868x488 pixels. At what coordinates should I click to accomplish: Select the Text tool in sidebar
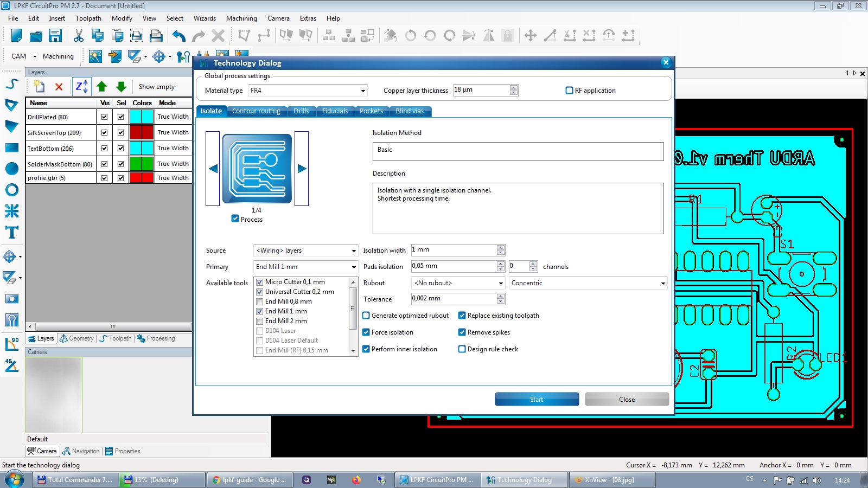(12, 233)
